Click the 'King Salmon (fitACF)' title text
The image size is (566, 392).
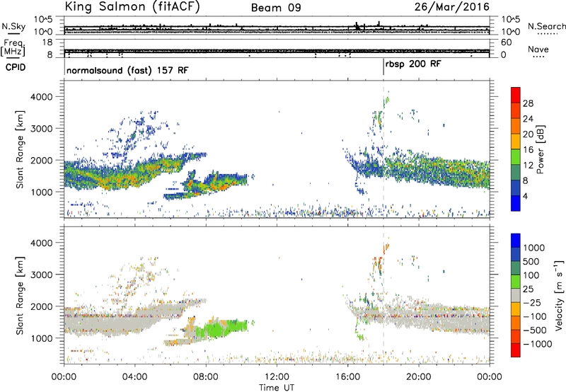[132, 6]
